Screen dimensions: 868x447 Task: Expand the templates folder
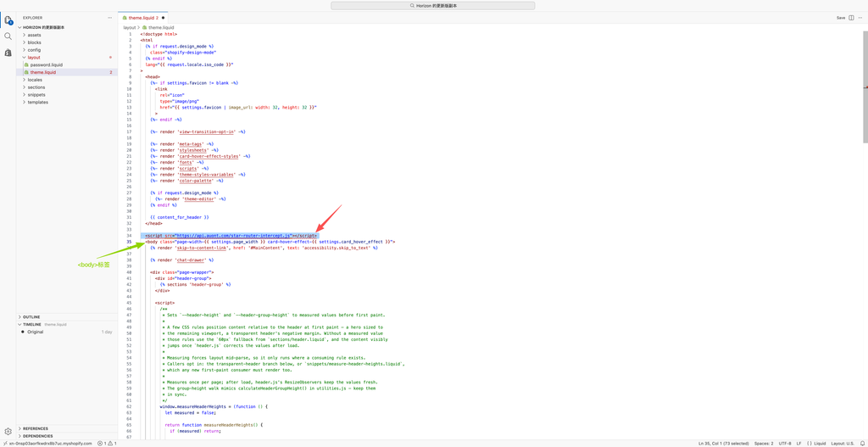coord(37,102)
